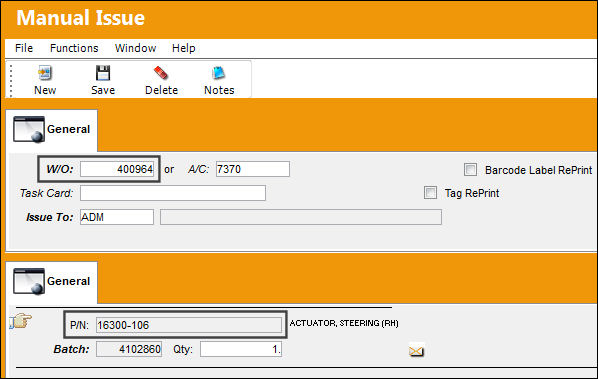Click the envelope icon beside Qty
Image resolution: width=598 pixels, height=379 pixels.
(416, 351)
